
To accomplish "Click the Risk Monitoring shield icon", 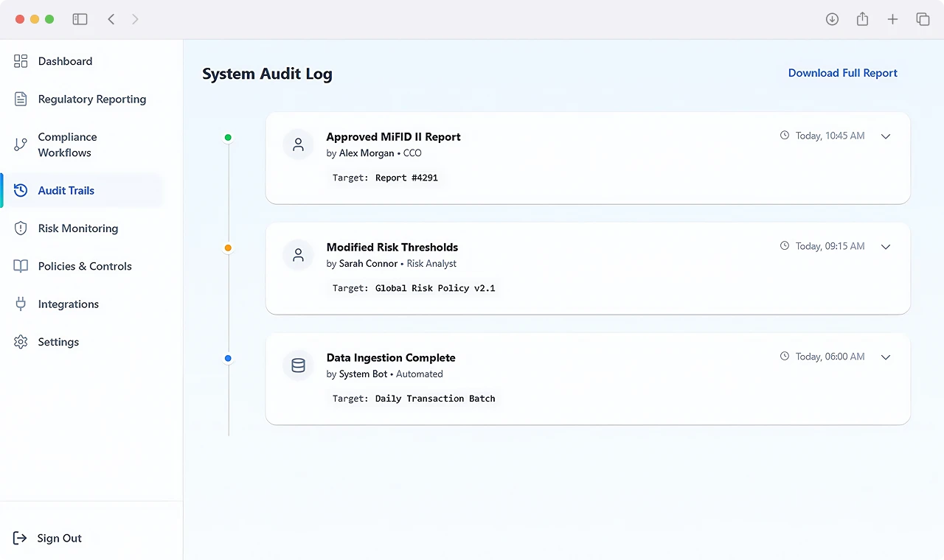I will click(x=21, y=228).
